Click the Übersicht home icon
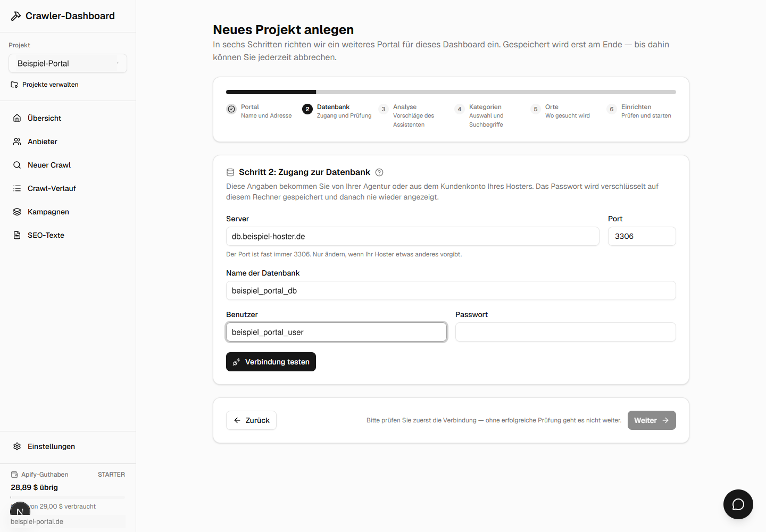This screenshot has height=532, width=766. tap(17, 118)
